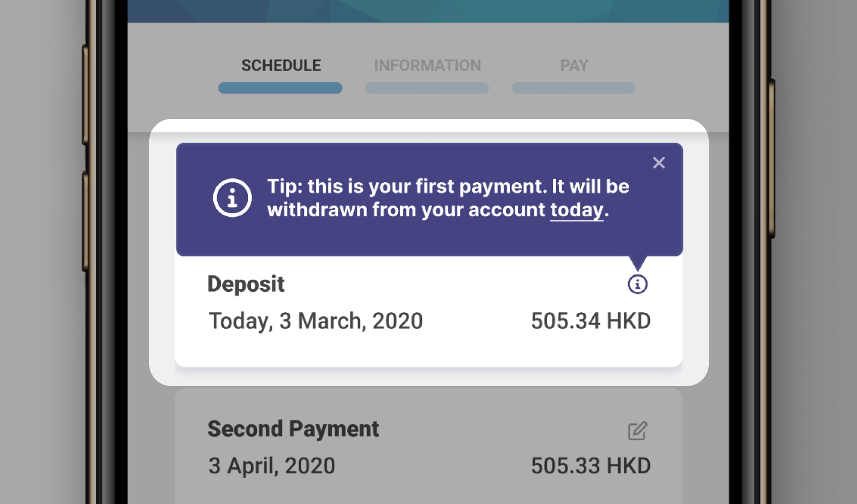857x504 pixels.
Task: Switch to the SCHEDULE tab
Action: point(281,66)
